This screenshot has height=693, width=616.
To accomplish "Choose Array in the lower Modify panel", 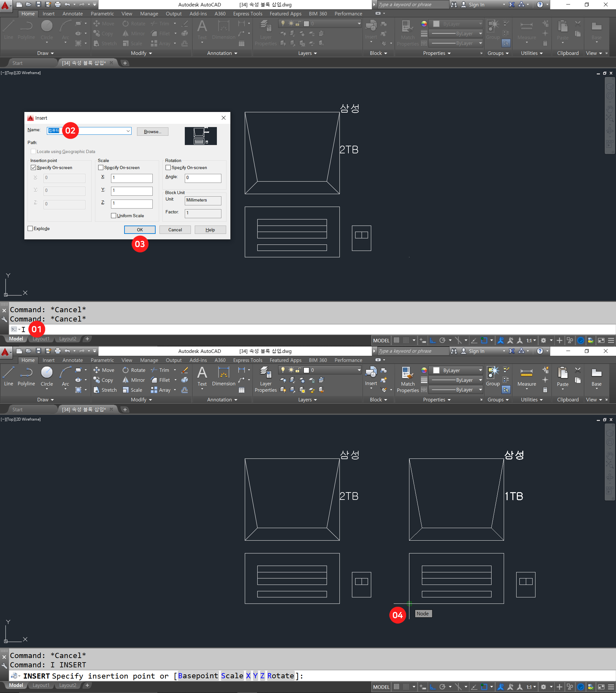I will coord(161,390).
